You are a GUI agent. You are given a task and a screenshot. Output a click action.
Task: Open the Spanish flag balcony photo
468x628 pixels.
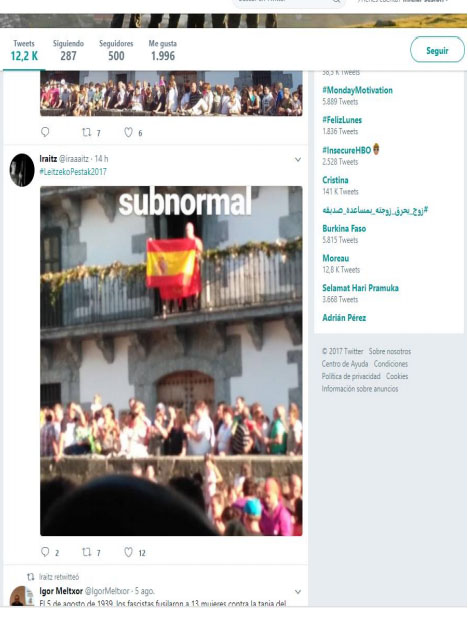click(171, 360)
